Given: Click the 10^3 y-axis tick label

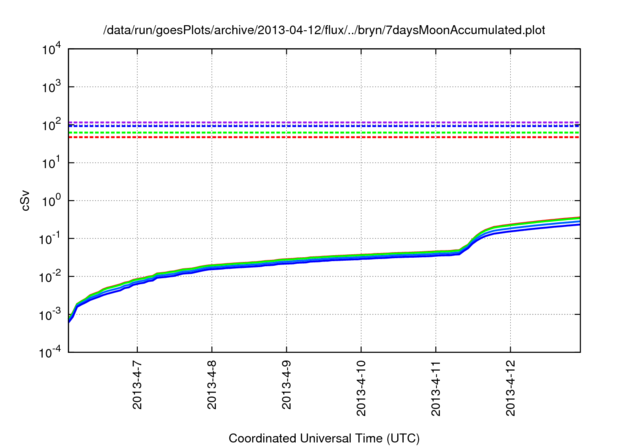Looking at the screenshot, I should click(51, 87).
